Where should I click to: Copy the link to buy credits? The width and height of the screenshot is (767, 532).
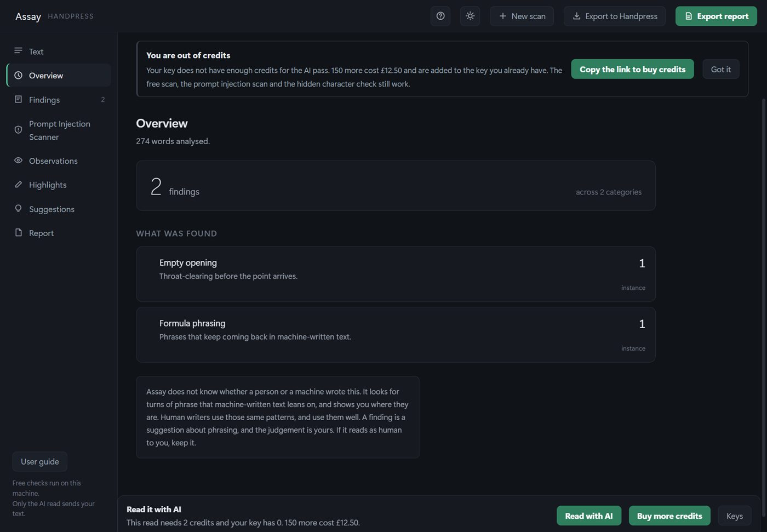tap(632, 69)
